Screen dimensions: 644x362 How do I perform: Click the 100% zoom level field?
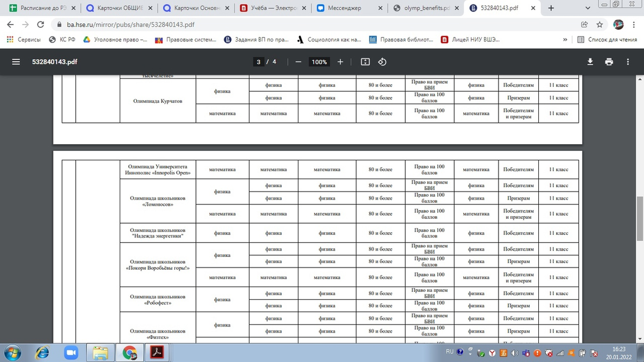319,62
